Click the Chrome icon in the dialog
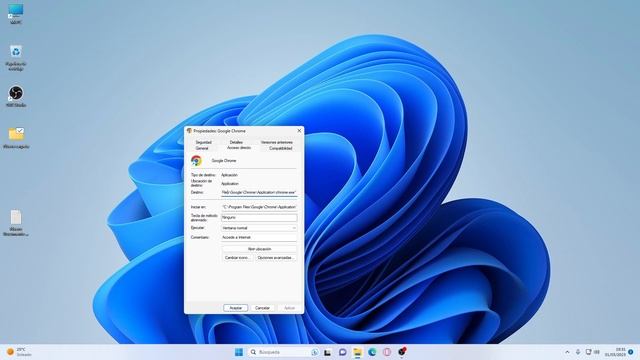The height and width of the screenshot is (360, 640). (x=196, y=161)
